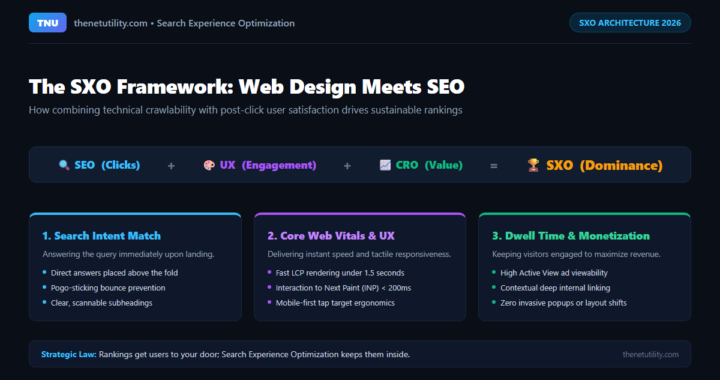Click 'Delivering instant speed and tactile responsiveness.'

(359, 254)
